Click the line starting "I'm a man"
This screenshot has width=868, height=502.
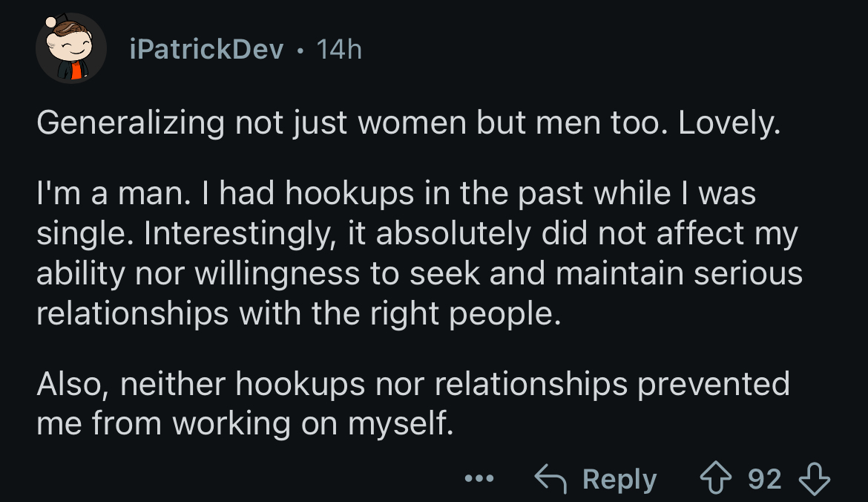(x=396, y=193)
